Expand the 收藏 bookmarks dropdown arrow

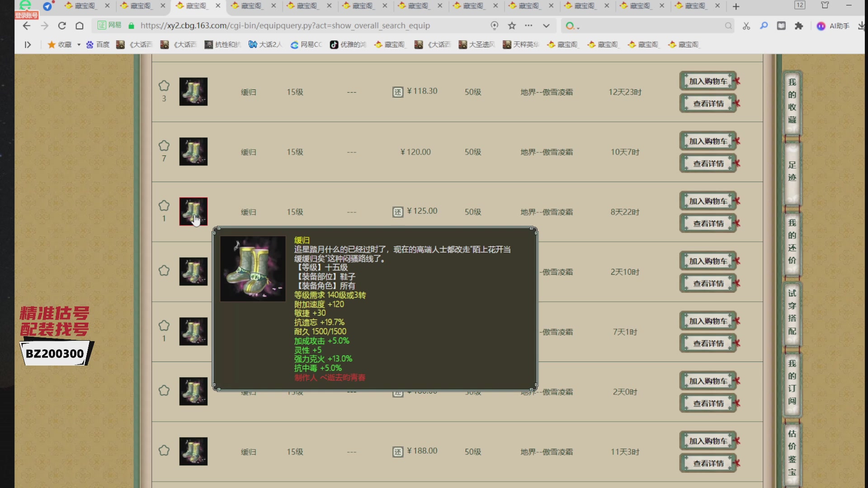click(79, 44)
